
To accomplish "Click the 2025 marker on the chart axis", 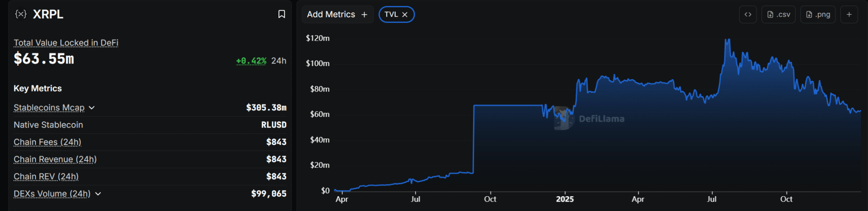I will point(565,199).
